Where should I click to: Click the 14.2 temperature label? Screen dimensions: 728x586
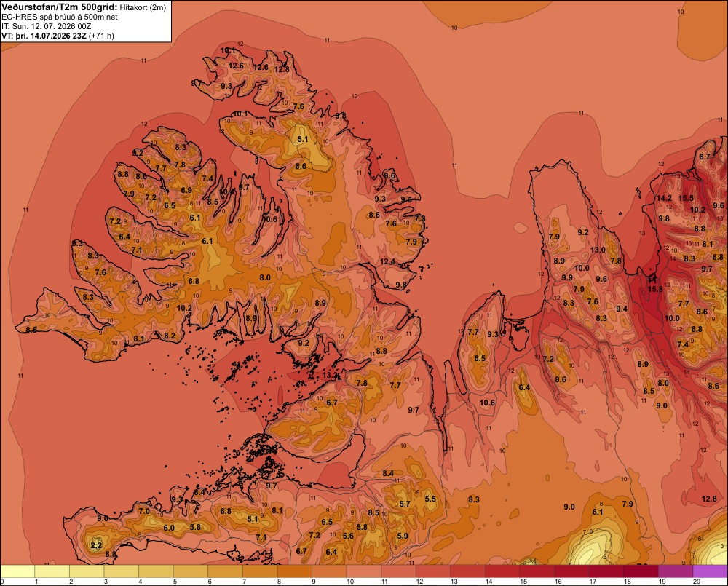click(x=664, y=198)
